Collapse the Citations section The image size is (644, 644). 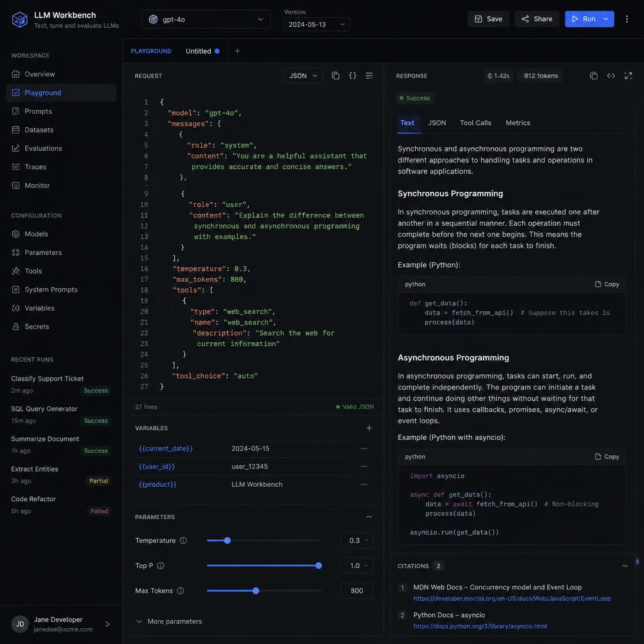(625, 566)
